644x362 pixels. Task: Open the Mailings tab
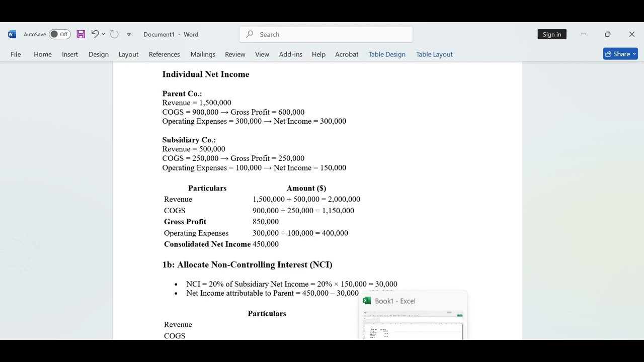(203, 54)
